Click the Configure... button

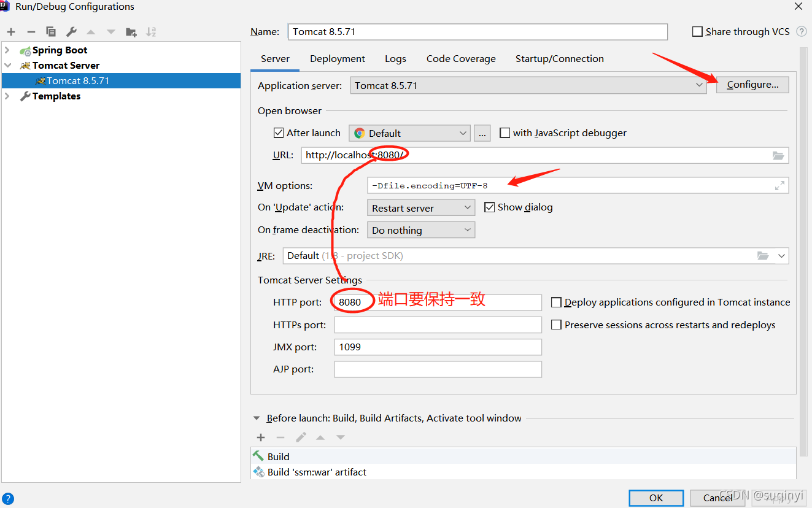point(752,85)
